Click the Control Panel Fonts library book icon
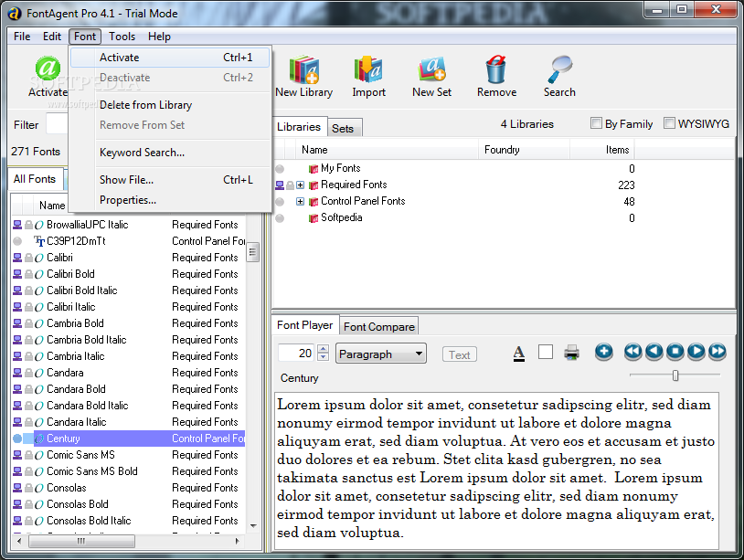Screen dimensions: 744x560 pos(314,202)
